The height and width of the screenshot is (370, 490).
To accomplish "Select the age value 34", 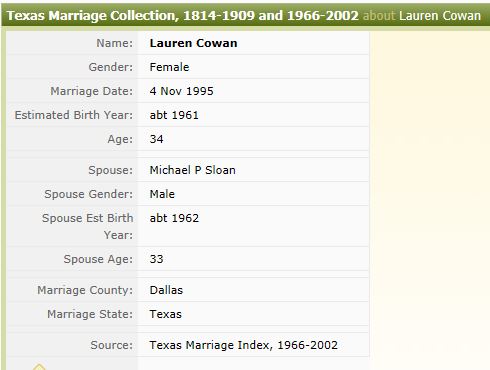I will [156, 139].
